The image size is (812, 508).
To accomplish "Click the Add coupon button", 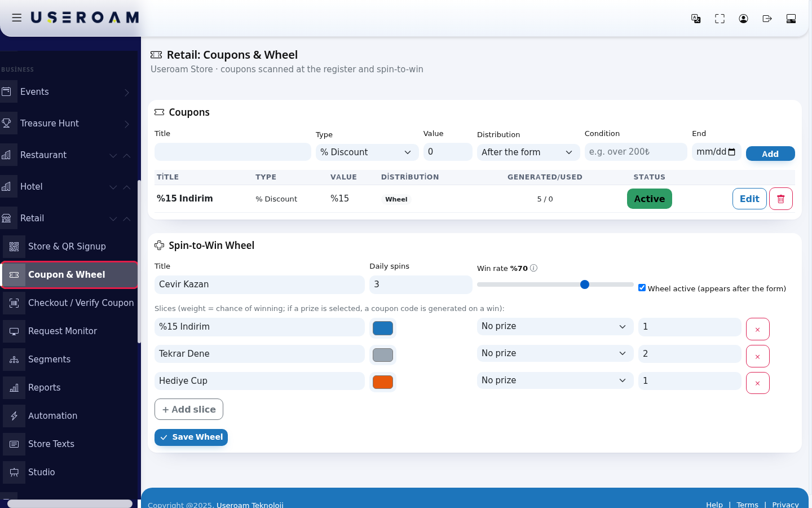I will (770, 154).
